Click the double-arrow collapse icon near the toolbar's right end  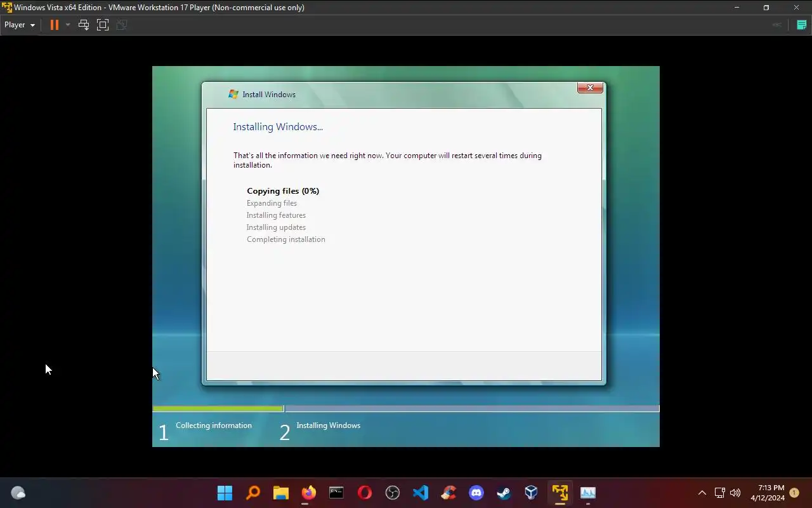click(x=776, y=25)
